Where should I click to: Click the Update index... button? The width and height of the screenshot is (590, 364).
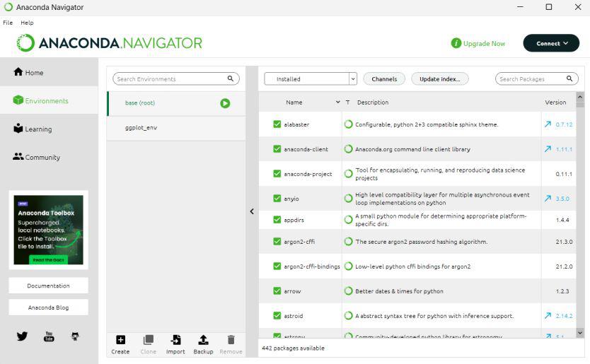click(x=440, y=78)
